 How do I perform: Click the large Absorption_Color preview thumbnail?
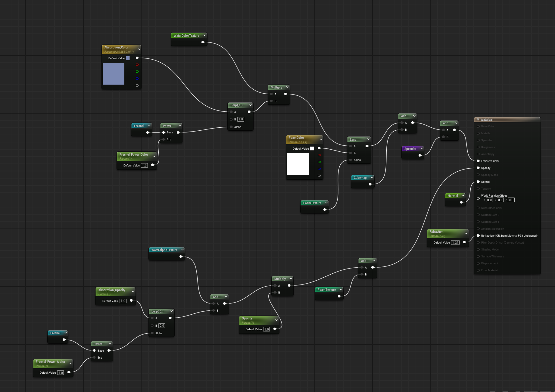pyautogui.click(x=114, y=74)
